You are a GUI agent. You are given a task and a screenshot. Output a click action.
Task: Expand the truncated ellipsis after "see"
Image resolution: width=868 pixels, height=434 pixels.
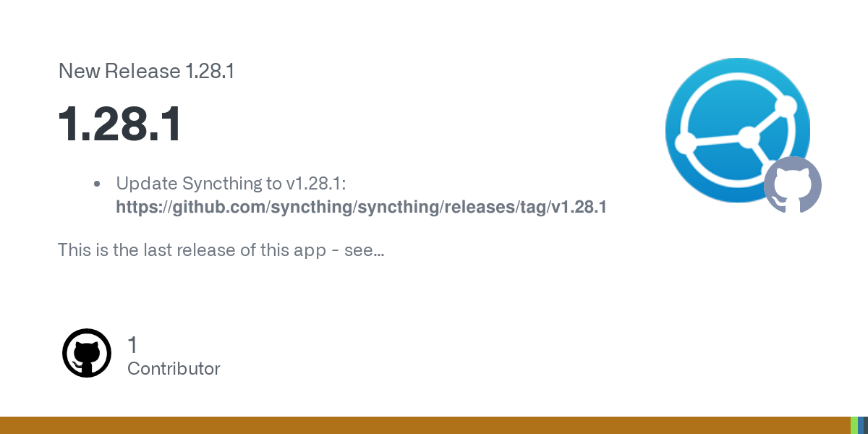click(379, 251)
